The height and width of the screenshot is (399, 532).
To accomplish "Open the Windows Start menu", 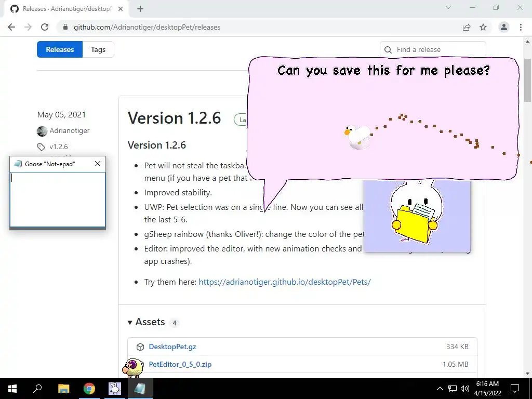I will click(12, 389).
